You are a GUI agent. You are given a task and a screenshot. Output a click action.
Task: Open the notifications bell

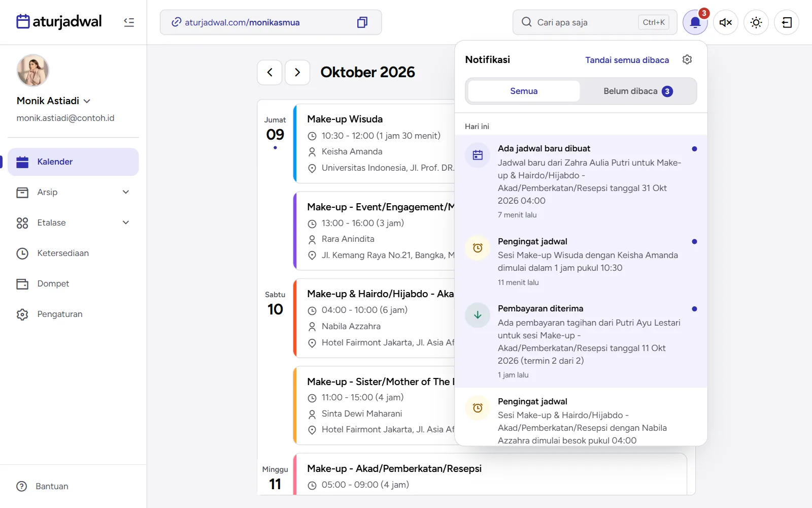pyautogui.click(x=695, y=22)
